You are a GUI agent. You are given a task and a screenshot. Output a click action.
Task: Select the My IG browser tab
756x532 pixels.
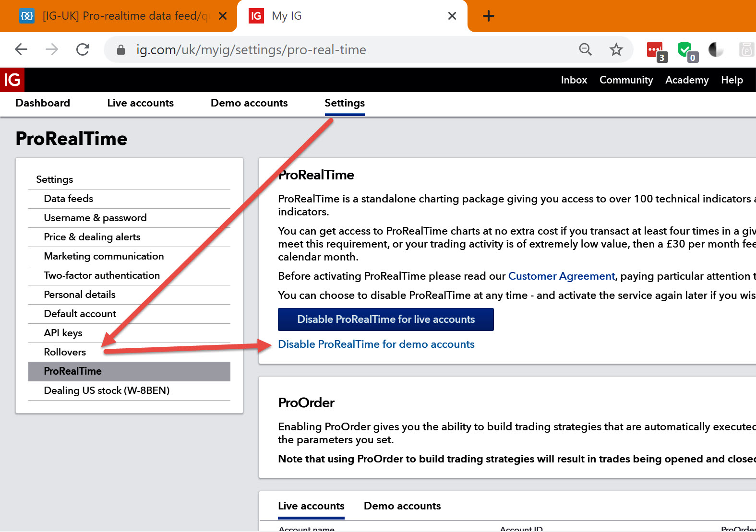[x=352, y=16]
